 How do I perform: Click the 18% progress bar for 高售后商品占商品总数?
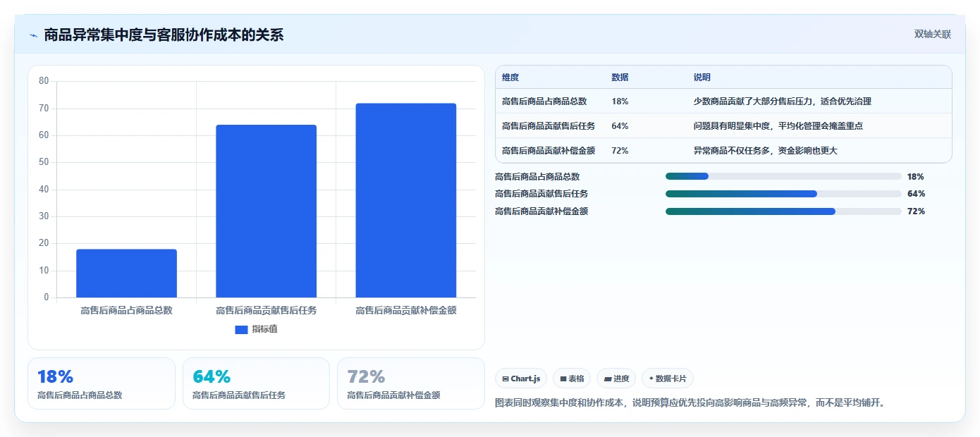[x=783, y=176]
